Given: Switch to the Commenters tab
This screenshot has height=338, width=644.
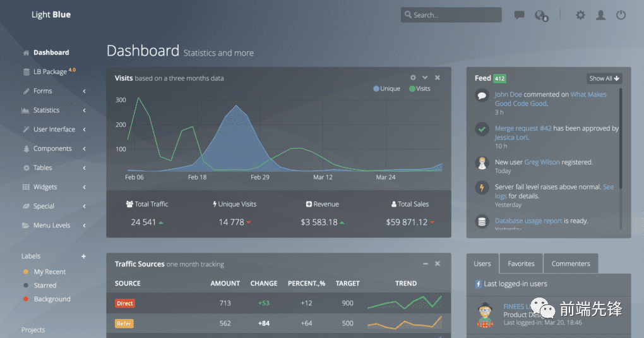Looking at the screenshot, I should [x=571, y=263].
